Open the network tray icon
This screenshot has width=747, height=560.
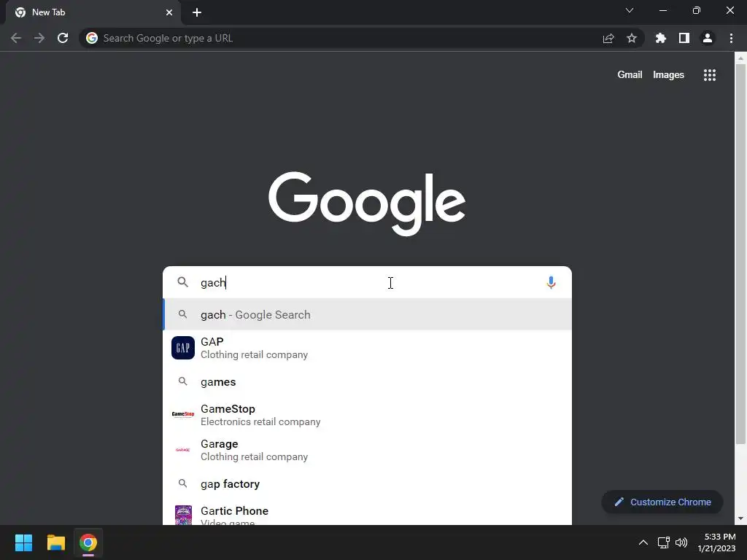(x=664, y=542)
